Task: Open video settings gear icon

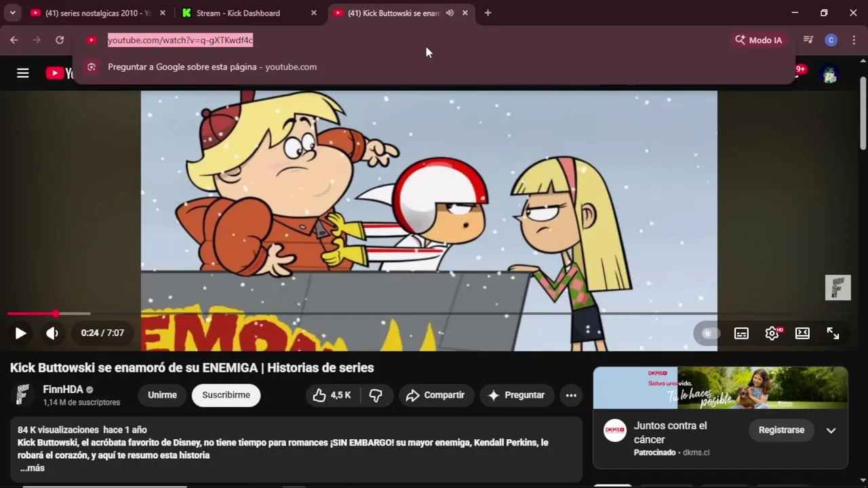Action: click(x=772, y=333)
